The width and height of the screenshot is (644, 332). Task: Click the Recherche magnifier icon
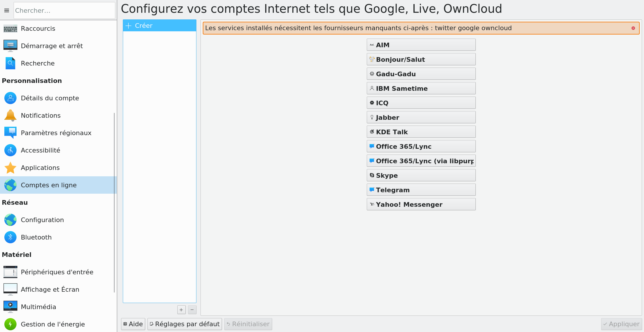10,63
